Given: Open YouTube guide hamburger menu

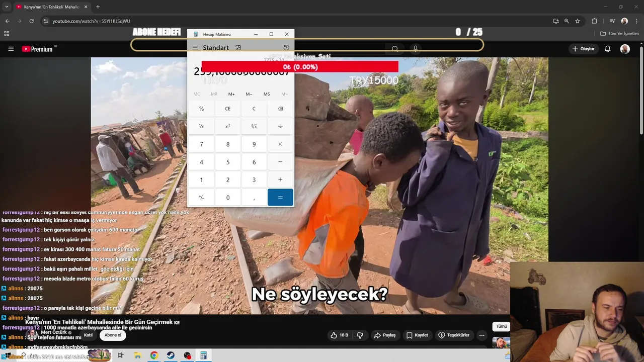Looking at the screenshot, I should (11, 49).
